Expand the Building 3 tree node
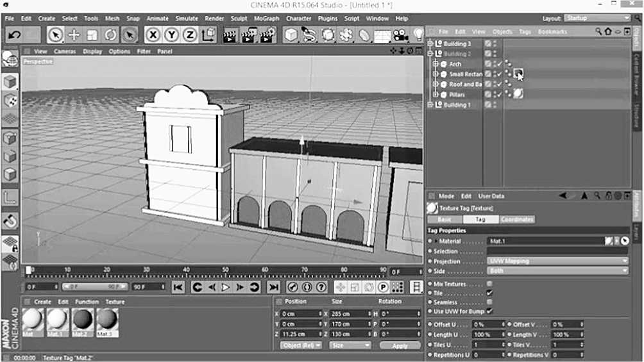This screenshot has width=644, height=362. pos(431,44)
